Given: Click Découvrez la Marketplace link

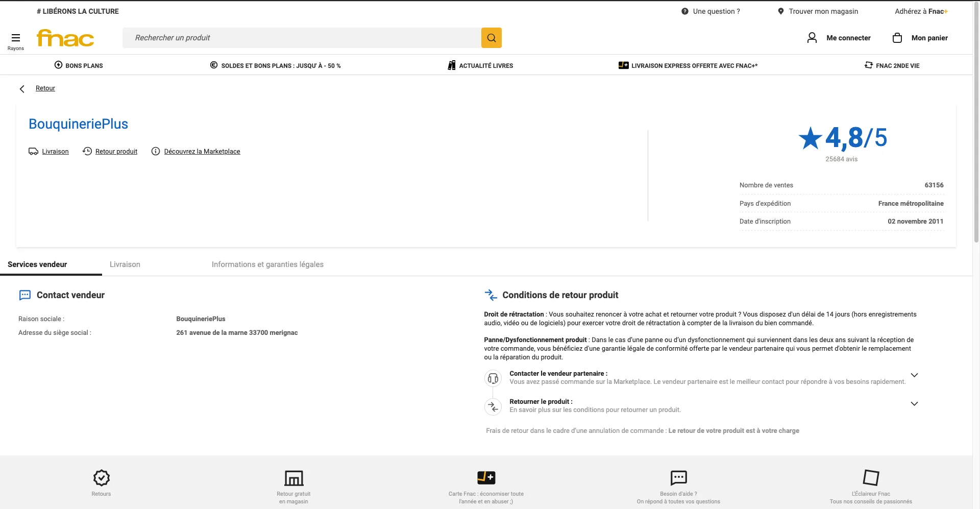Looking at the screenshot, I should tap(202, 152).
